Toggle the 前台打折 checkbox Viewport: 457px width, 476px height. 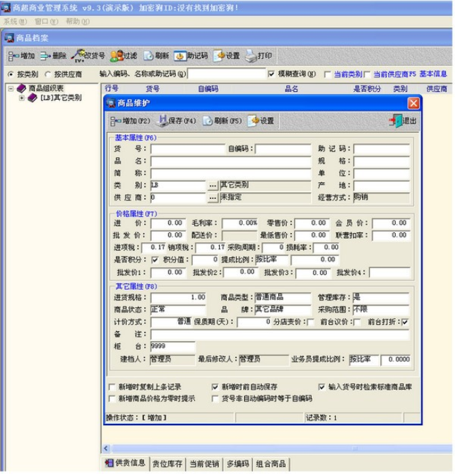pyautogui.click(x=405, y=322)
